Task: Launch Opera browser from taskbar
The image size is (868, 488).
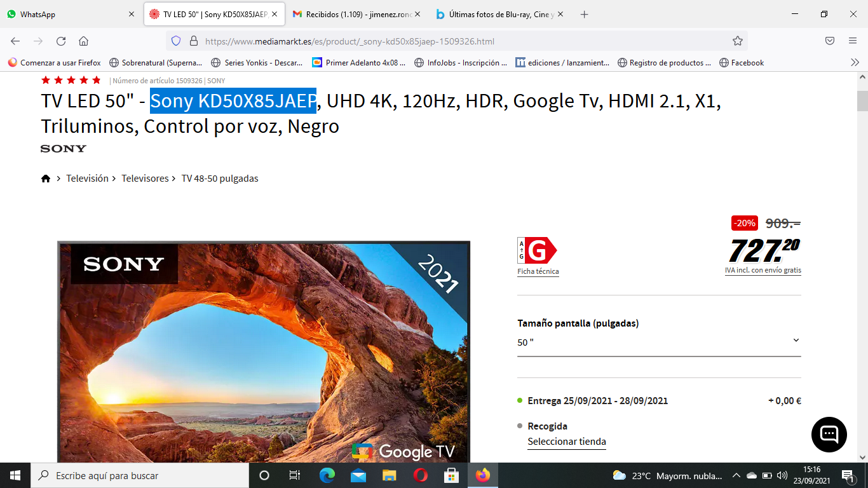Action: point(421,475)
